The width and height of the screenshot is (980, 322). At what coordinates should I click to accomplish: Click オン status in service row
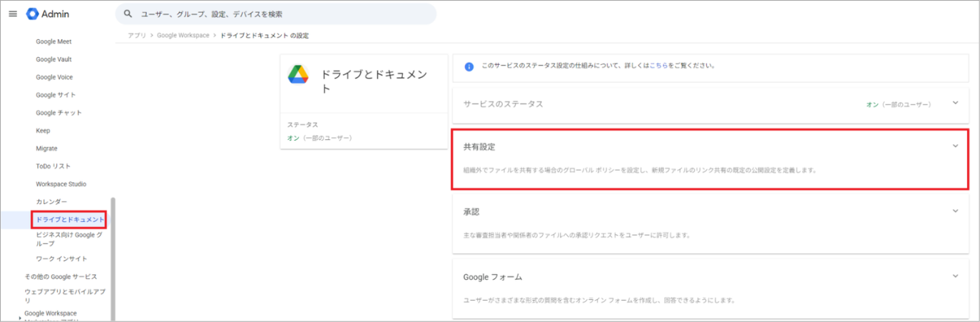pos(872,104)
